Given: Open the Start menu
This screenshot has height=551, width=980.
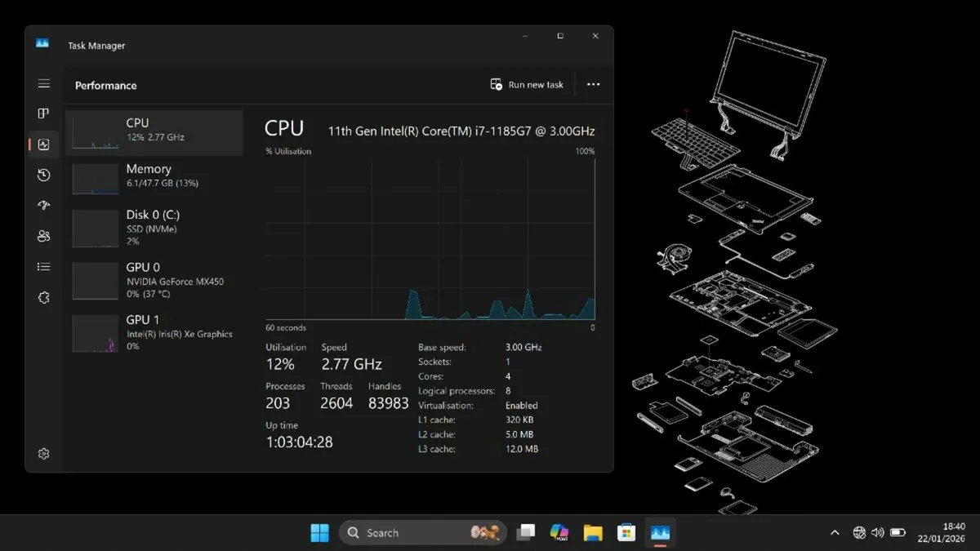Looking at the screenshot, I should [319, 532].
